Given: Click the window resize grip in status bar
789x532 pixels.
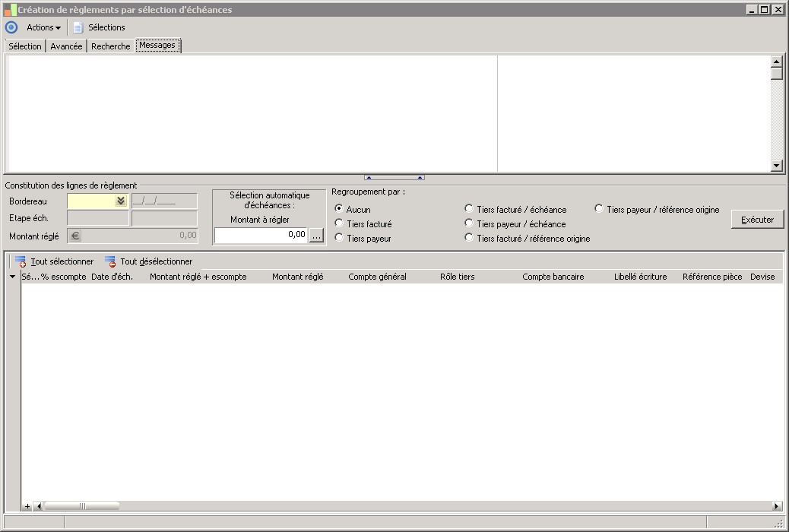Looking at the screenshot, I should point(779,523).
